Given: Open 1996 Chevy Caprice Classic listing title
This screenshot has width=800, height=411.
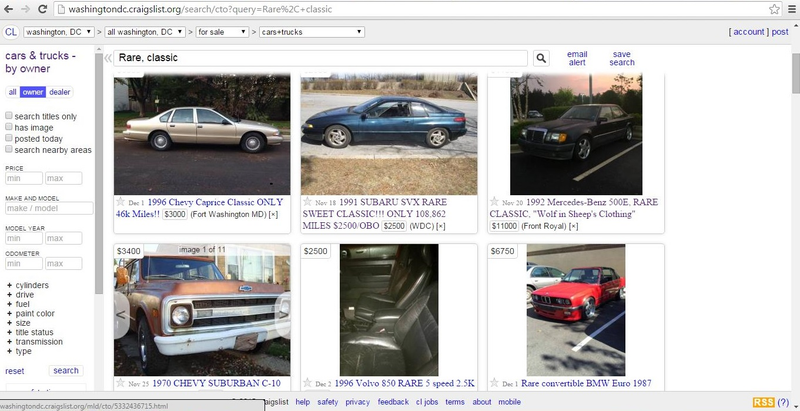Looking at the screenshot, I should pos(199,208).
